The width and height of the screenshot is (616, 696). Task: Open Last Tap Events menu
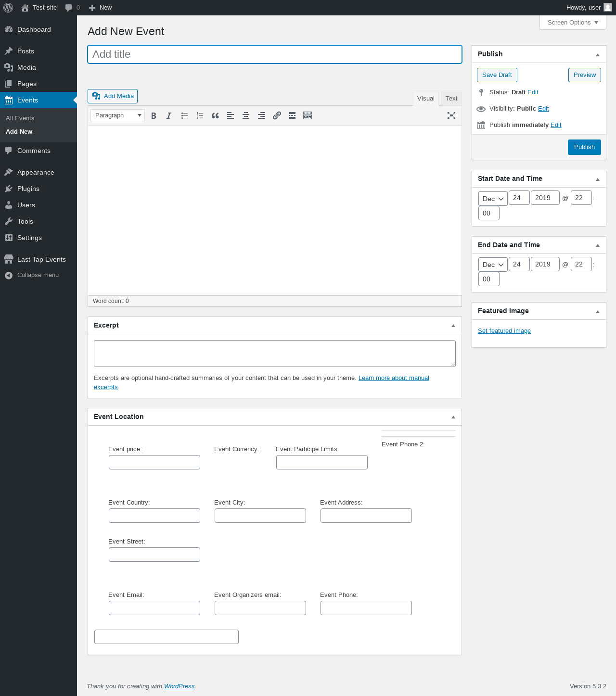pos(38,259)
